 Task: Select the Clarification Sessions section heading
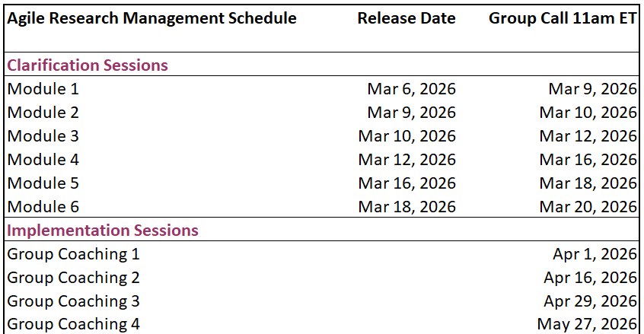[x=88, y=65]
